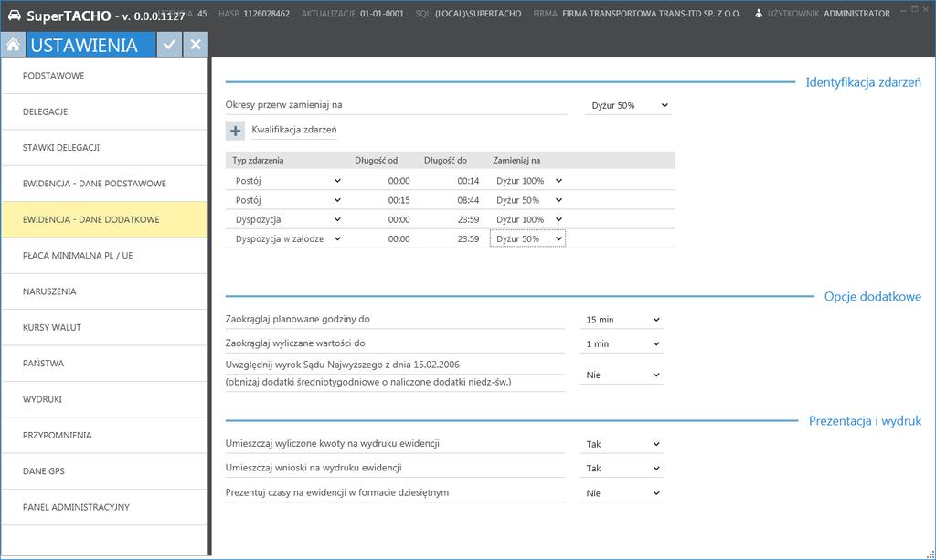Viewport: 936px width, 560px height.
Task: Confirm settings with the checkmark button
Action: (x=169, y=45)
